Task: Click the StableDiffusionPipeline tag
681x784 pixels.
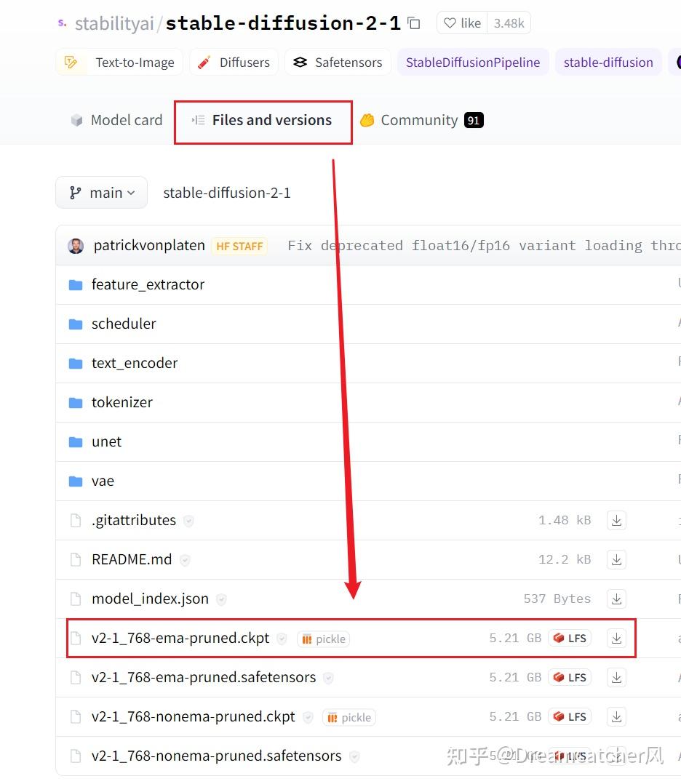Action: coord(473,62)
